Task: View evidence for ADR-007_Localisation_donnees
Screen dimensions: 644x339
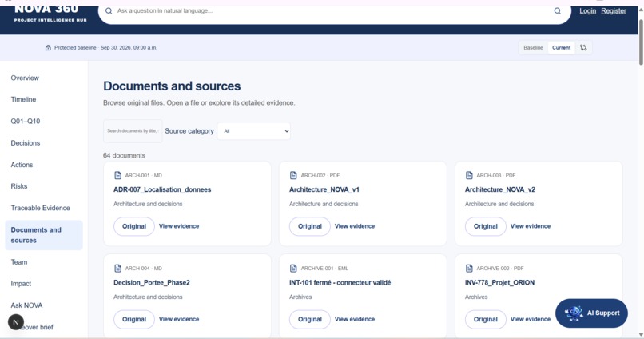Action: coord(179,226)
